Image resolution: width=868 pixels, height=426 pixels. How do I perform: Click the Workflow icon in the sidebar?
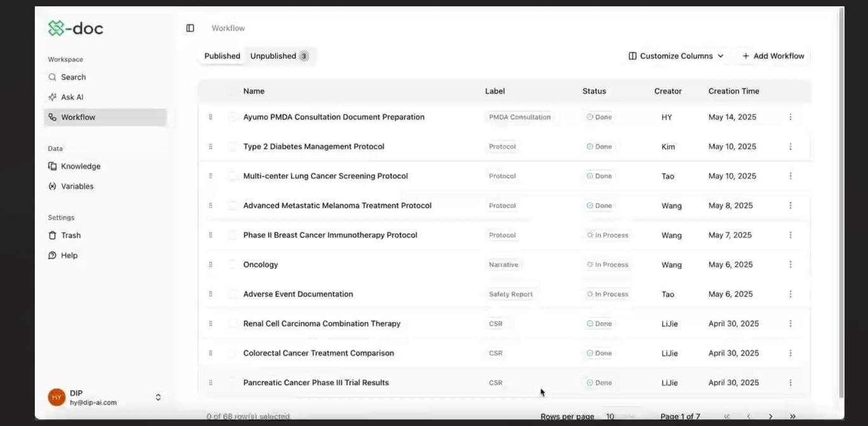point(52,116)
